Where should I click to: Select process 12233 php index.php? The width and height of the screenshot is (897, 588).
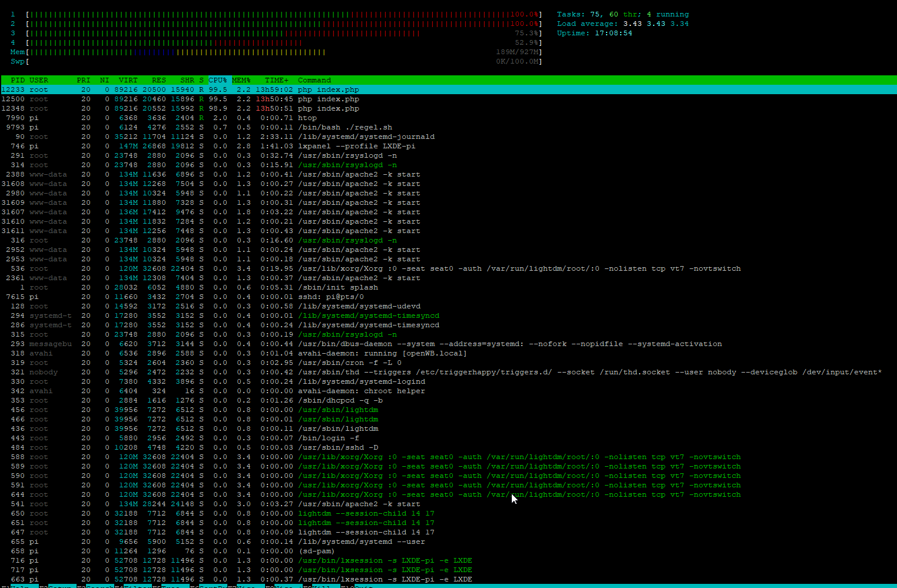point(448,89)
